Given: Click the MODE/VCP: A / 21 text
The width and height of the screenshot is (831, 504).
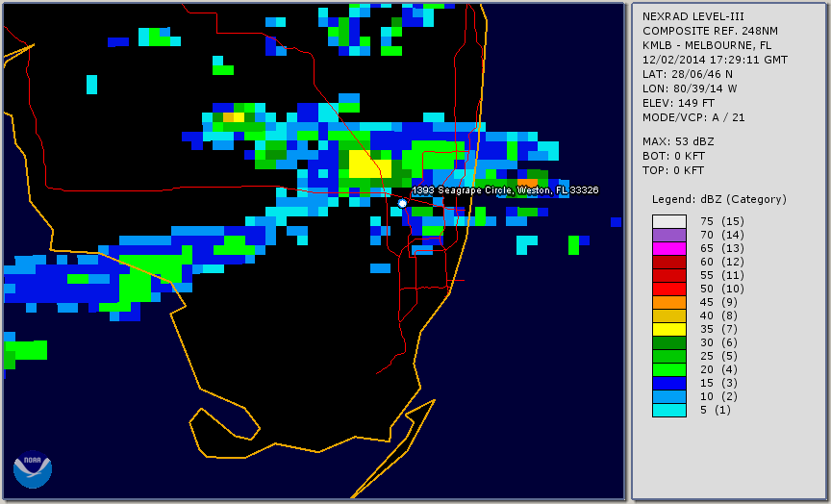Looking at the screenshot, I should coord(693,117).
